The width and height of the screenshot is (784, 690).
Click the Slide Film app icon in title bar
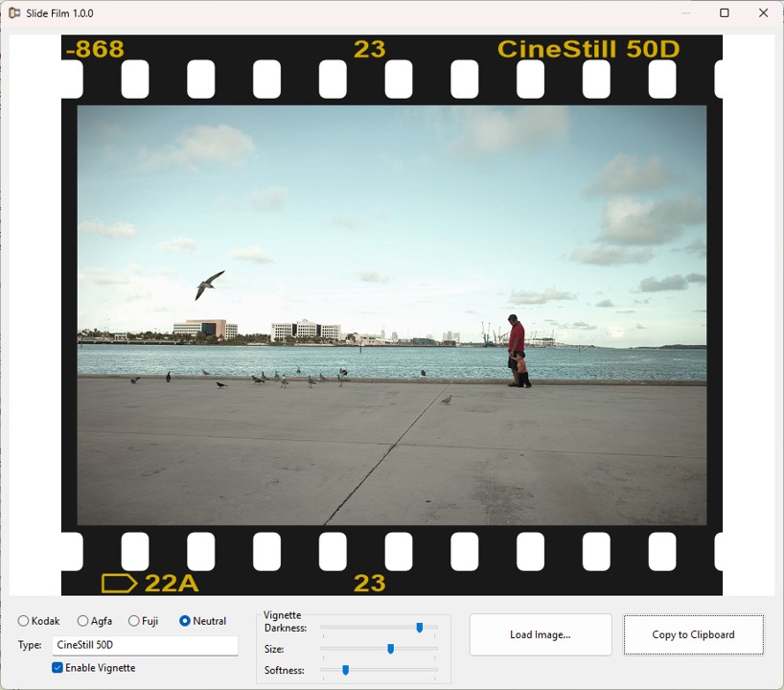tap(12, 12)
